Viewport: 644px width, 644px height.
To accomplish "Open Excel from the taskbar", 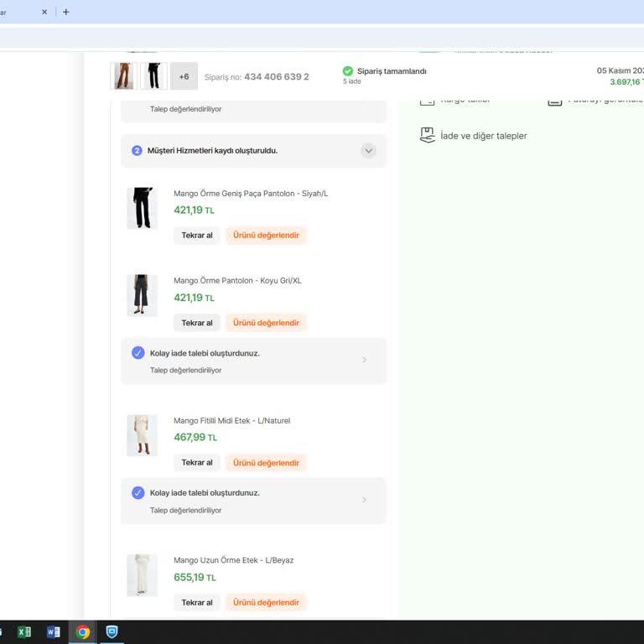I will coord(24,631).
